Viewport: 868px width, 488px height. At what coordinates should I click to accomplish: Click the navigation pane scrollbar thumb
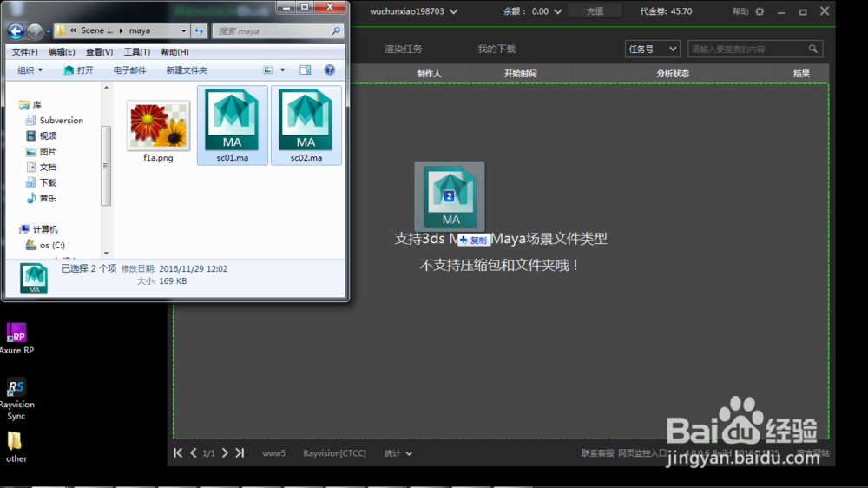[x=106, y=166]
